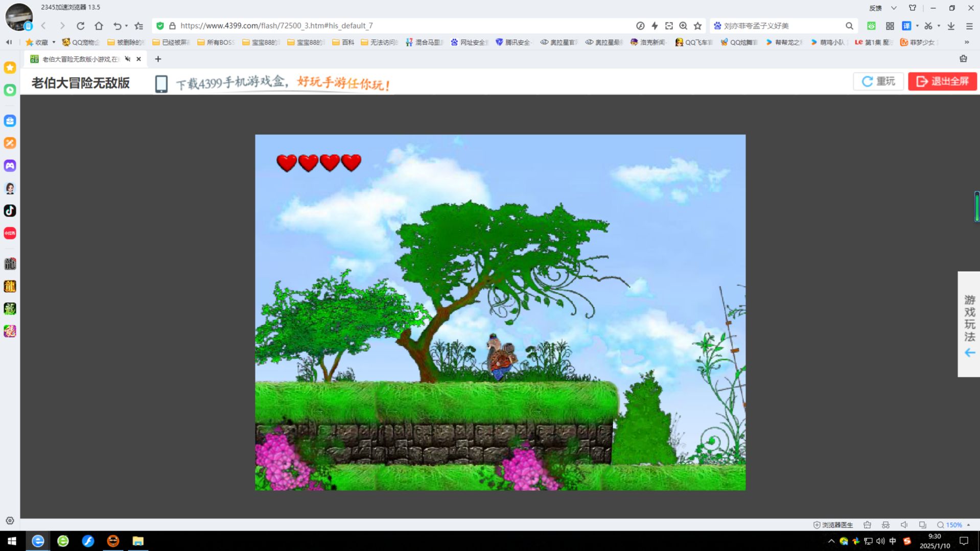Click the screenshot capture frame icon in address bar

[669, 26]
